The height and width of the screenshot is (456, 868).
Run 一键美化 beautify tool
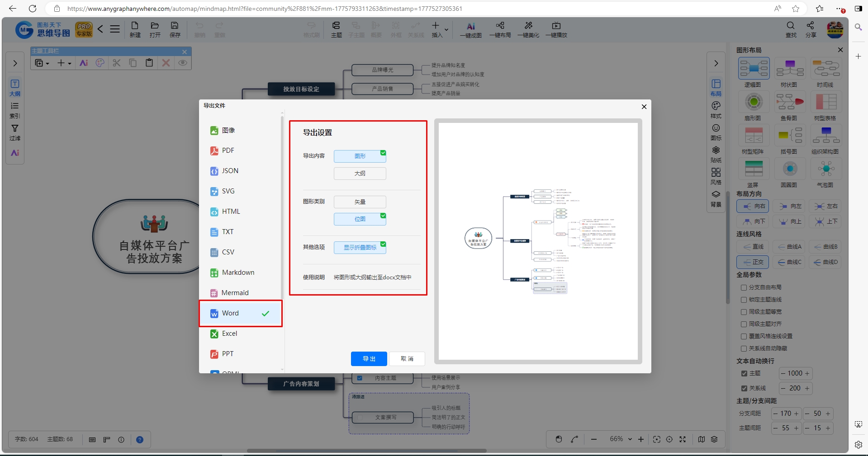coord(528,30)
